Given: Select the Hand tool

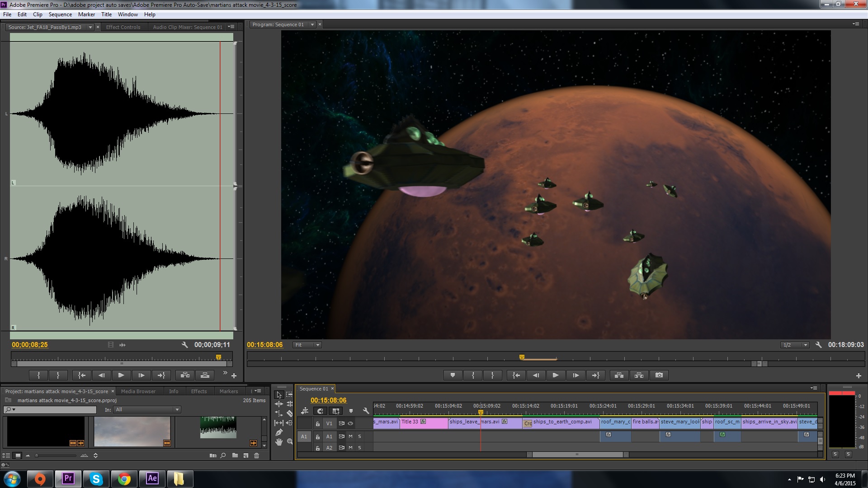Looking at the screenshot, I should click(279, 442).
